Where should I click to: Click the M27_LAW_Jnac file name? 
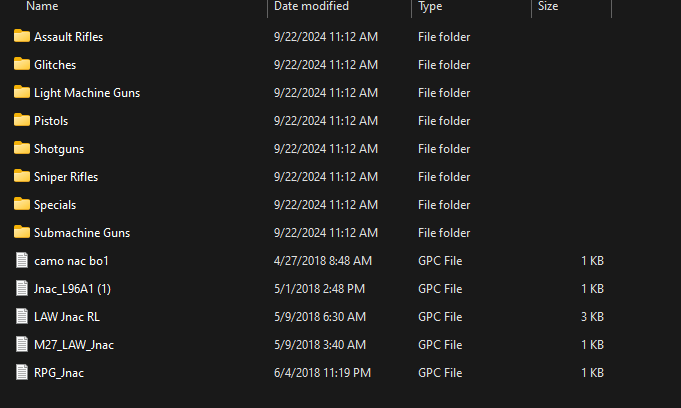(74, 345)
